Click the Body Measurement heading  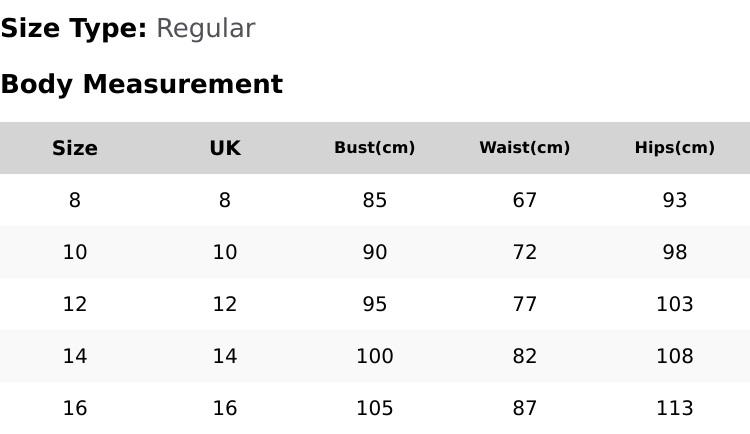(142, 84)
